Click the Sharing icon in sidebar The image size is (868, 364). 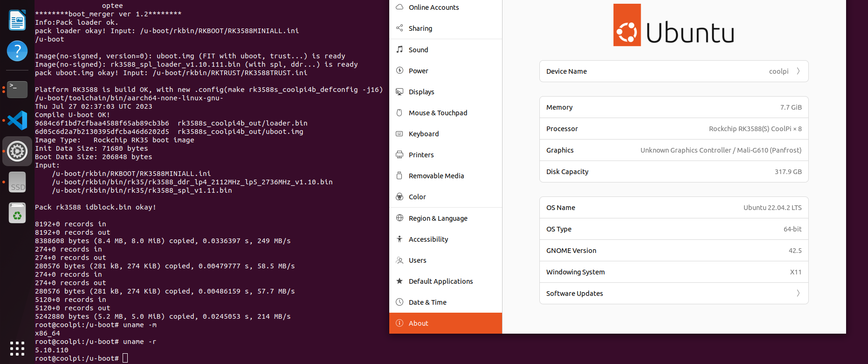click(x=400, y=28)
